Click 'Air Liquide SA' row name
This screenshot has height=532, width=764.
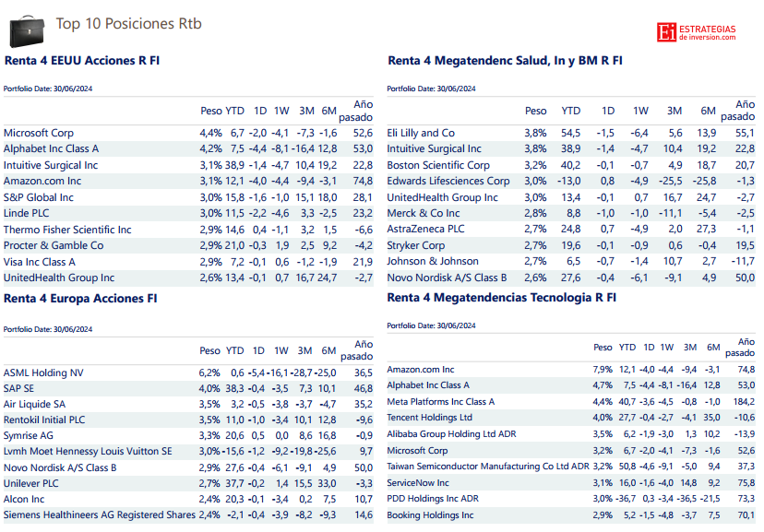pos(34,405)
